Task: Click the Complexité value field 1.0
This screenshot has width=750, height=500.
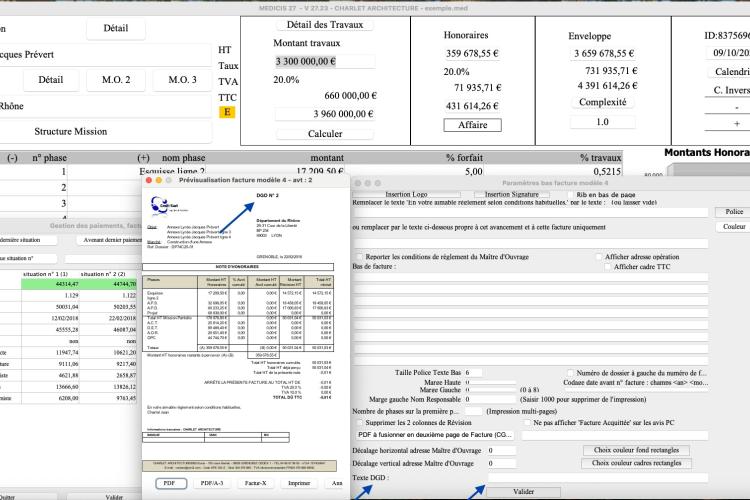Action: tap(603, 122)
